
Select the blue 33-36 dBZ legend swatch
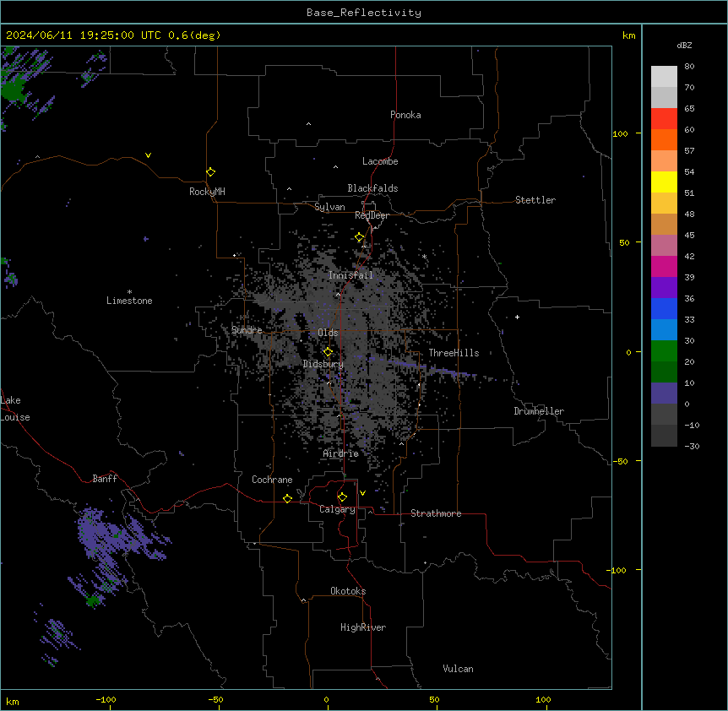click(664, 308)
